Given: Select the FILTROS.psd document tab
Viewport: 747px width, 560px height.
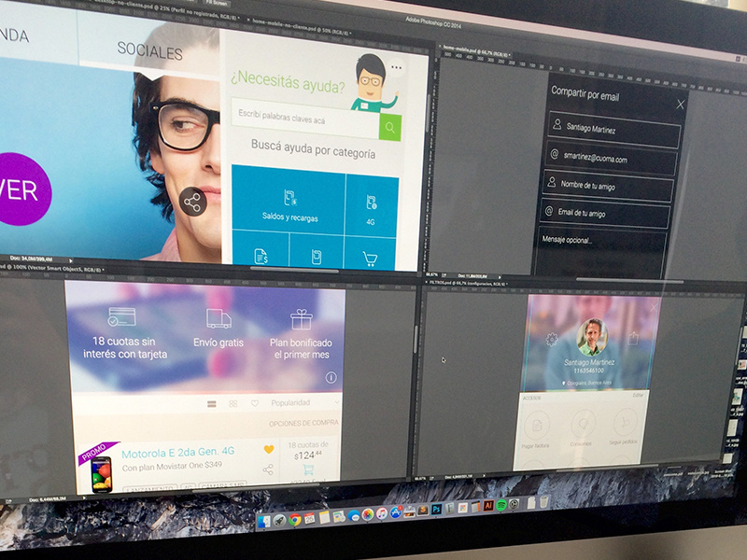Looking at the screenshot, I should [x=466, y=283].
